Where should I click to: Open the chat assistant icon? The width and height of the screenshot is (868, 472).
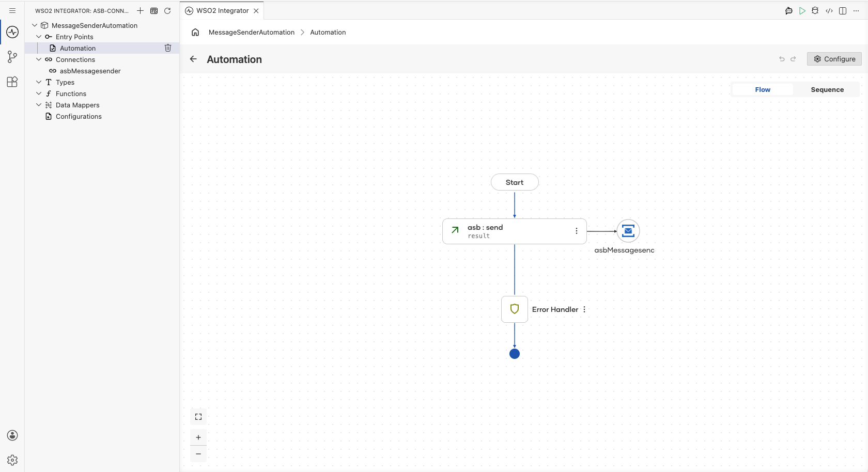789,10
